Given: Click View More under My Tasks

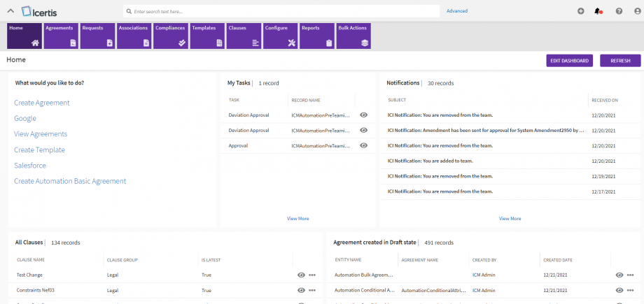Looking at the screenshot, I should (297, 219).
